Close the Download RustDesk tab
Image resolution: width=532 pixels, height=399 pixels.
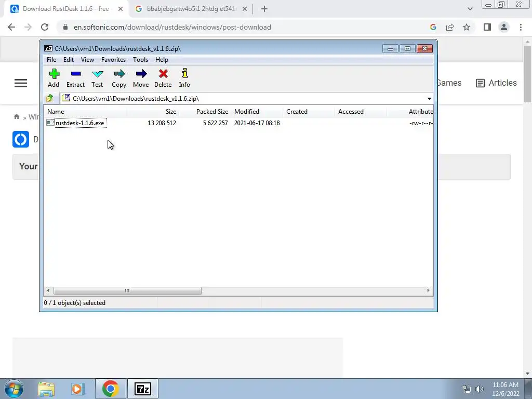(121, 9)
